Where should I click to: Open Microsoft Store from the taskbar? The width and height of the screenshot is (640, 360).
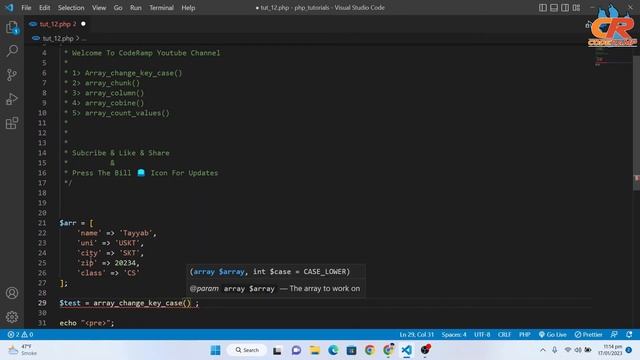351,350
